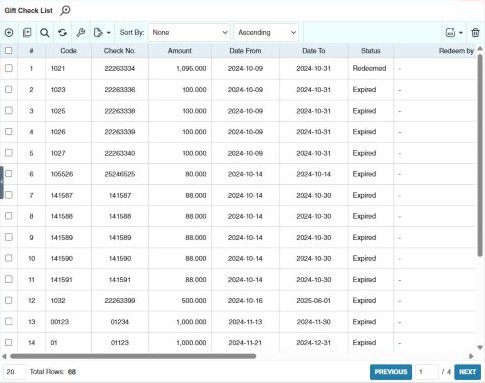Click the PREVIOUS page button
485x383 pixels.
coord(391,372)
